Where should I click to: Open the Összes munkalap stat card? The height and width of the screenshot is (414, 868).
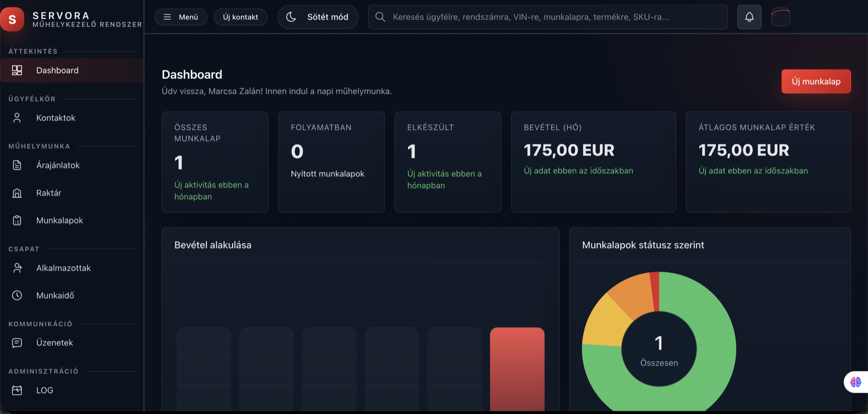click(215, 162)
